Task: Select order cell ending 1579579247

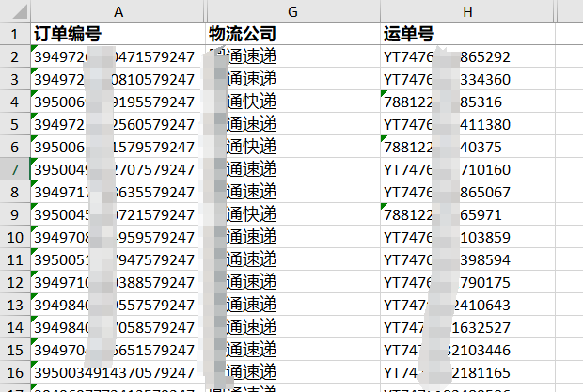Action: point(118,148)
